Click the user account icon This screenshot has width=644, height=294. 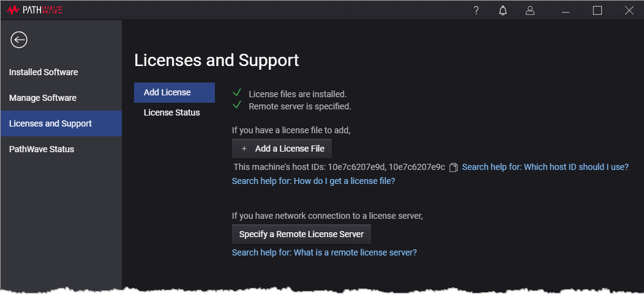click(x=530, y=10)
